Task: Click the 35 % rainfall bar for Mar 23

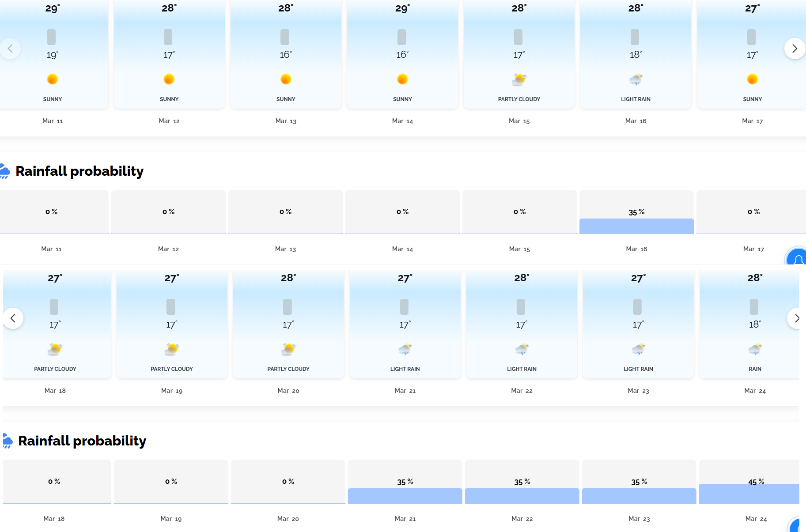Action: (x=639, y=496)
